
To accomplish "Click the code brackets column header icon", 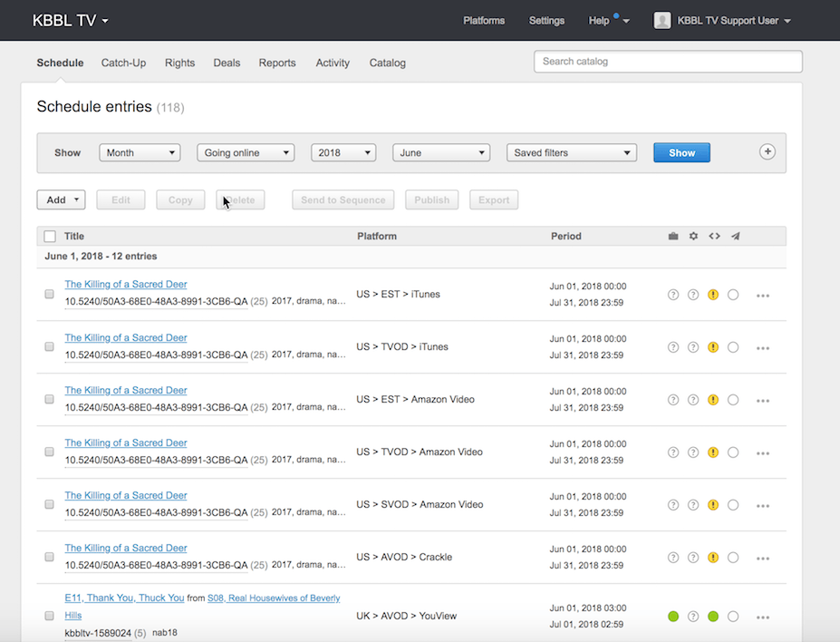I will click(714, 237).
